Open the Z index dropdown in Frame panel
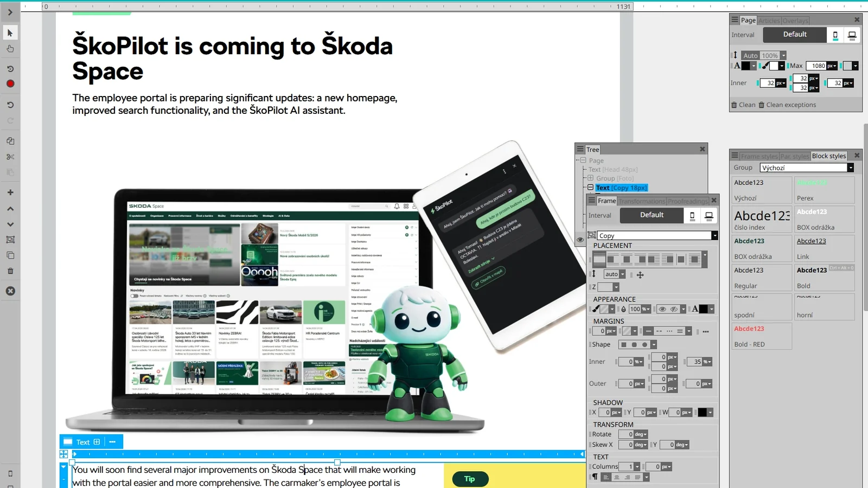The width and height of the screenshot is (868, 488). (616, 287)
